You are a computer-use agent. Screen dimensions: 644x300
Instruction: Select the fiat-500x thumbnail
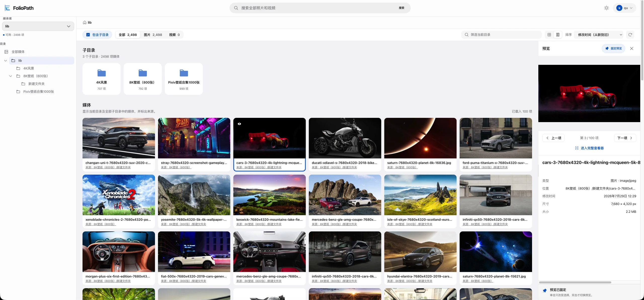click(194, 252)
